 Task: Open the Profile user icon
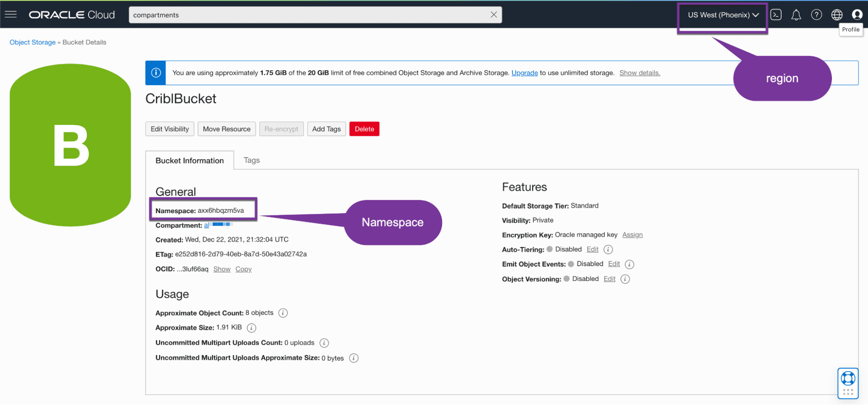[x=857, y=15]
